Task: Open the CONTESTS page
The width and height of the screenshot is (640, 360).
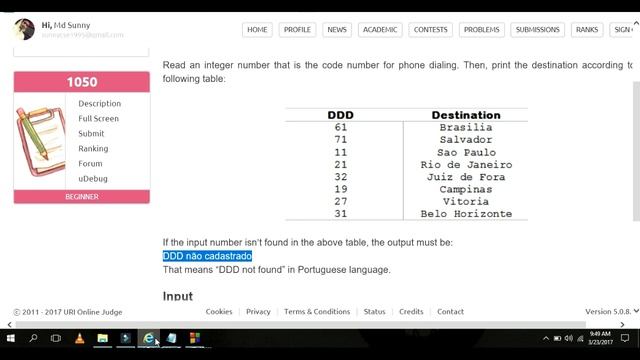Action: 431,30
